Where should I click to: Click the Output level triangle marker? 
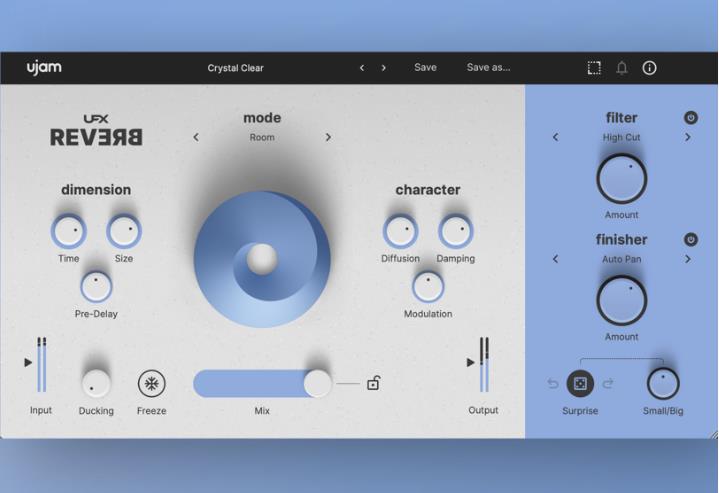click(470, 362)
